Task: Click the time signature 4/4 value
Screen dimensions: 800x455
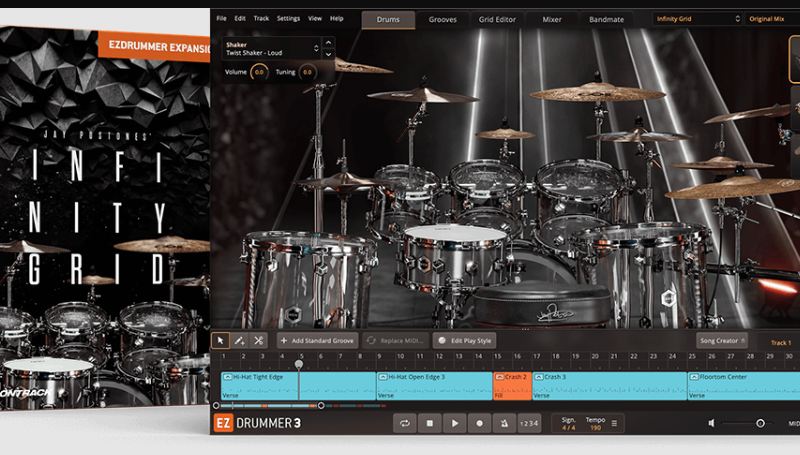Action: coord(568,427)
